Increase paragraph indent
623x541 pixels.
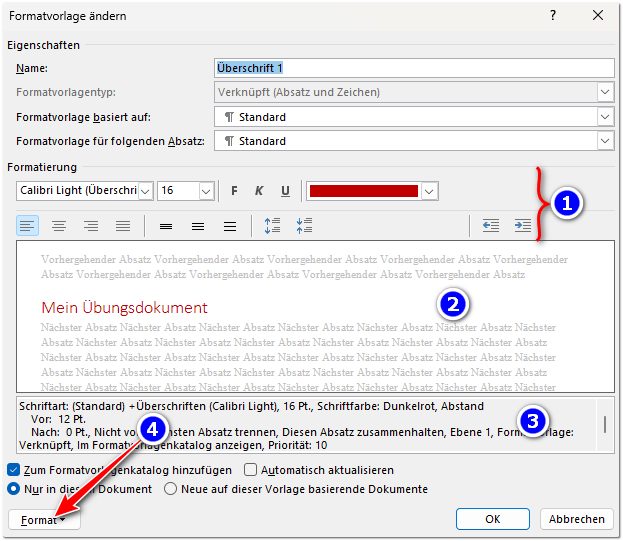pyautogui.click(x=523, y=226)
